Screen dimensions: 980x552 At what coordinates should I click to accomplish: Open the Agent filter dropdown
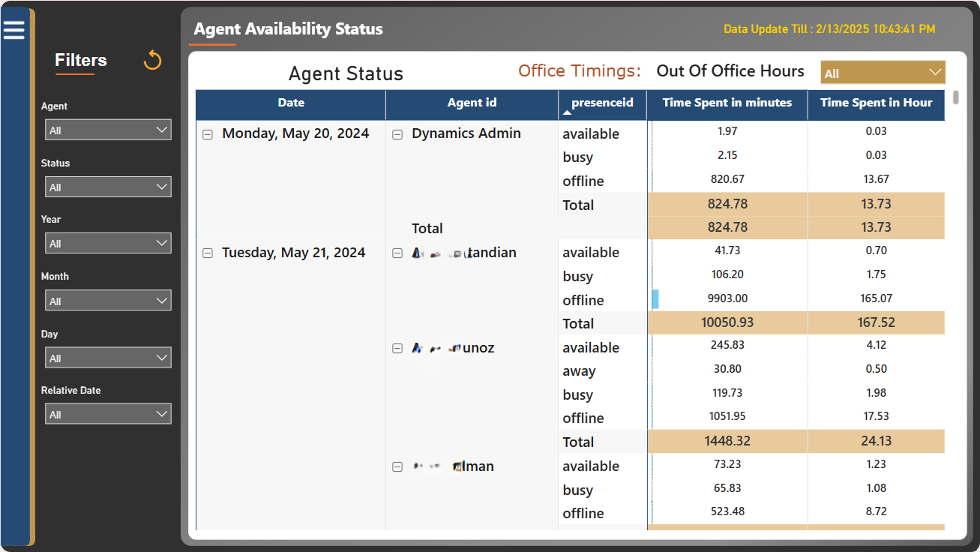coord(108,130)
